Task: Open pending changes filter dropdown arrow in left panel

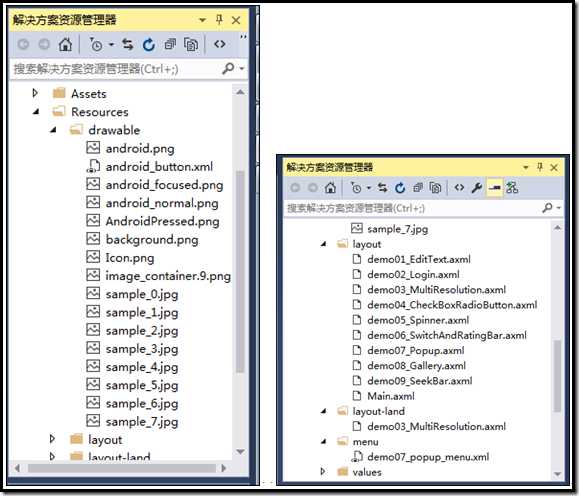Action: pos(112,45)
